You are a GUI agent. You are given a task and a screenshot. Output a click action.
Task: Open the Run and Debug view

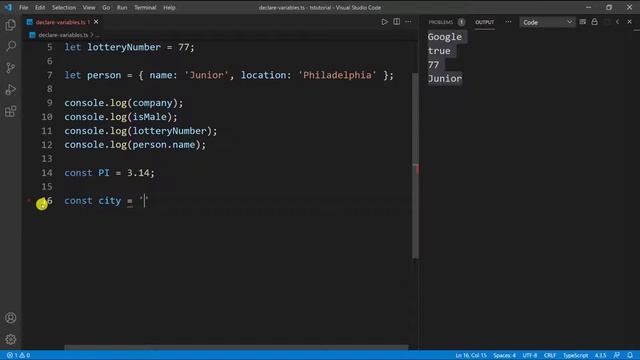point(11,89)
